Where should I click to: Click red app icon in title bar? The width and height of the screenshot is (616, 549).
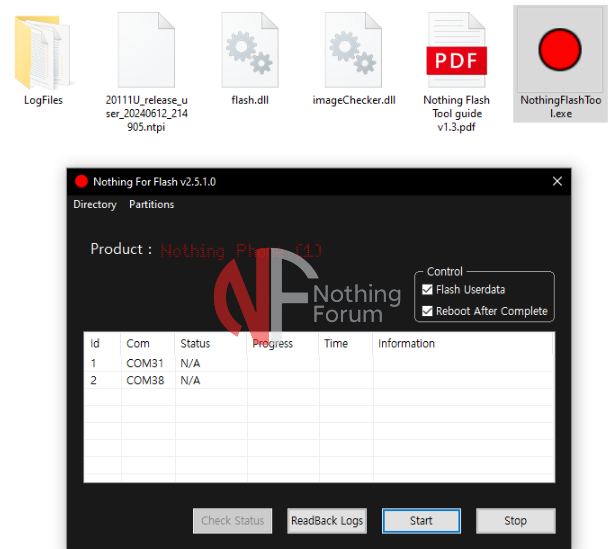pos(81,182)
